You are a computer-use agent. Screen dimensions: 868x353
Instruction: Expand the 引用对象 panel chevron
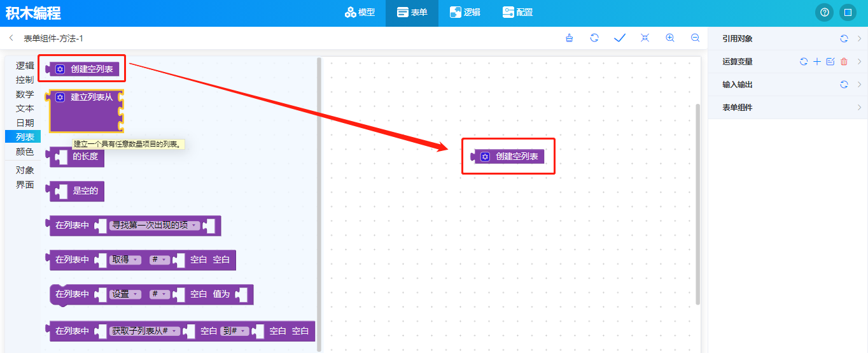coord(859,39)
